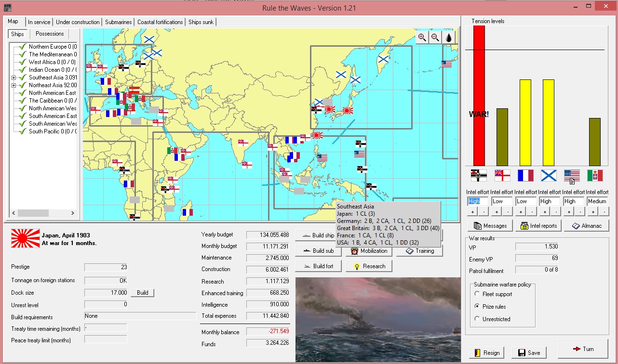618x364 pixels.
Task: Expand the Southeast Asia tree node
Action: (x=14, y=78)
